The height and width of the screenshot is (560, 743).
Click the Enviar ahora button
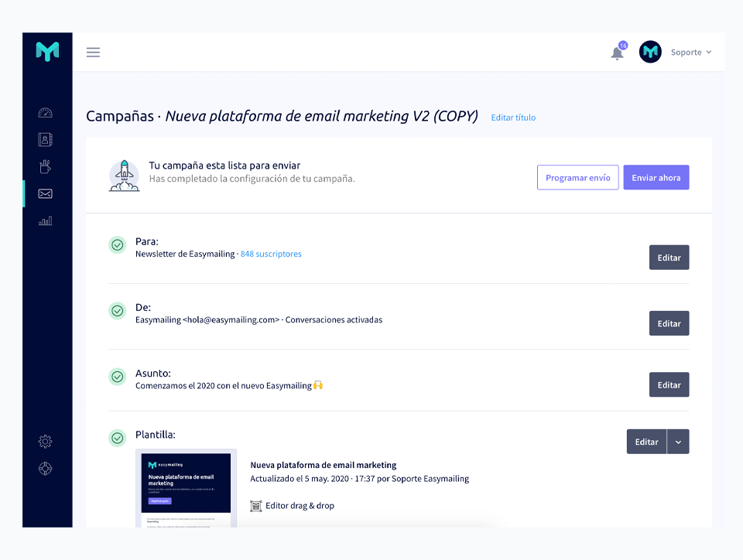[656, 178]
